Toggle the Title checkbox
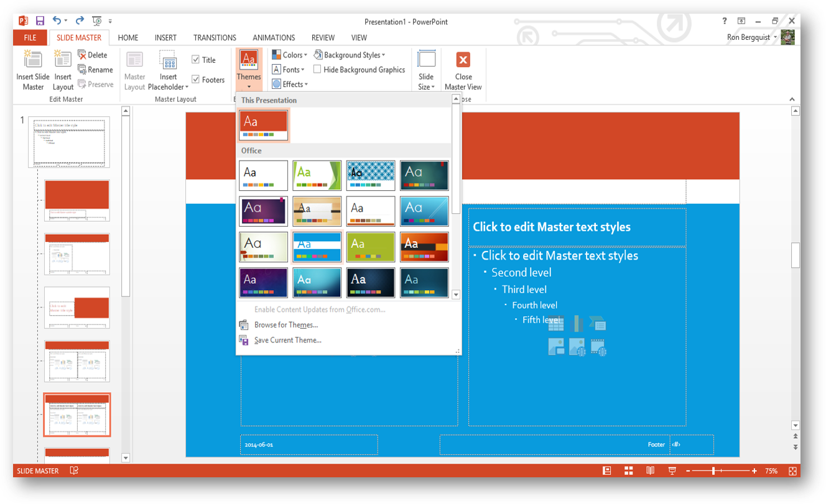The width and height of the screenshot is (826, 504). 203,60
